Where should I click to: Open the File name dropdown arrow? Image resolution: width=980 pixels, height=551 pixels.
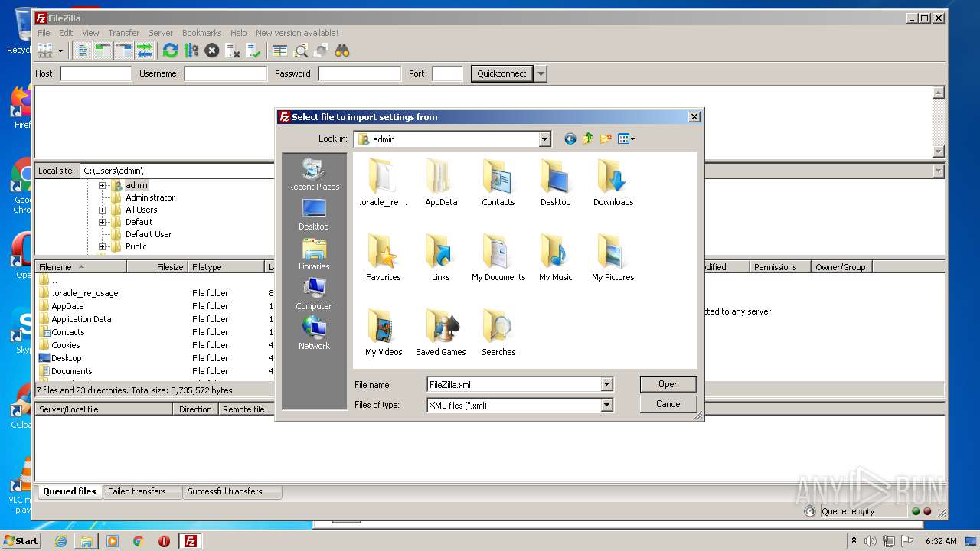(606, 385)
